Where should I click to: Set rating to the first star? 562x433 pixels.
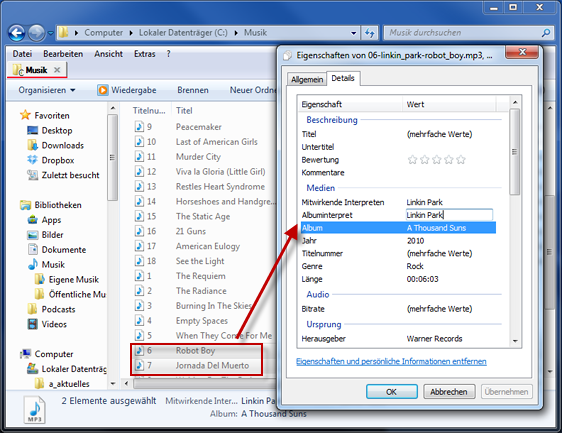(413, 160)
